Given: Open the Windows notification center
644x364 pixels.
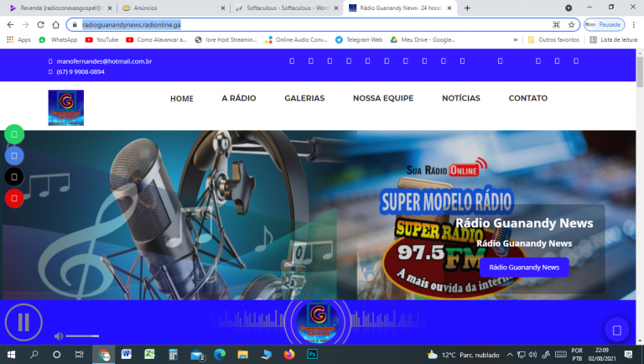Looking at the screenshot, I should point(628,355).
